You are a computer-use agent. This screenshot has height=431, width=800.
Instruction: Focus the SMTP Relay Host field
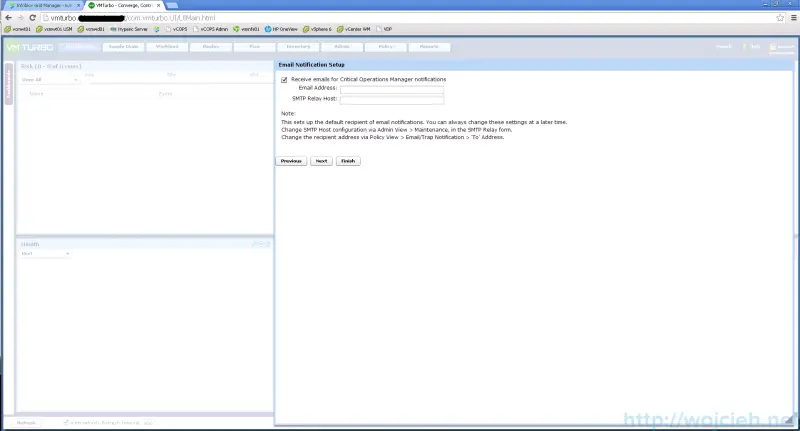coord(392,100)
